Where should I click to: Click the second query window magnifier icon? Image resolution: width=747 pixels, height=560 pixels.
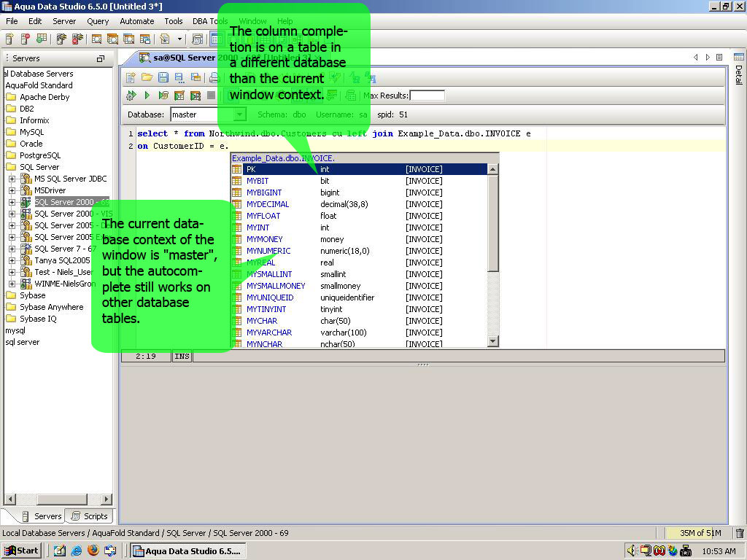[x=113, y=39]
